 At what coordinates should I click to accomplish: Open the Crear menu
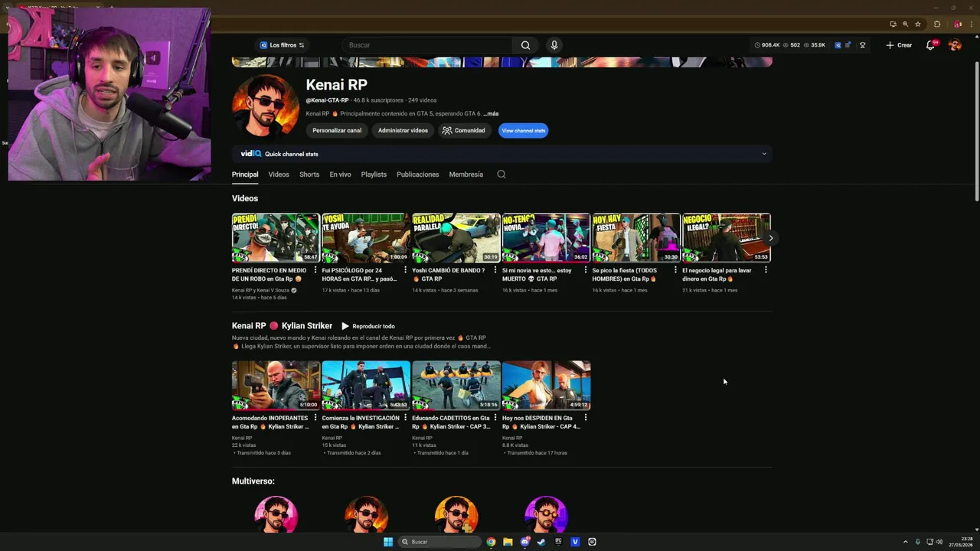pyautogui.click(x=899, y=45)
